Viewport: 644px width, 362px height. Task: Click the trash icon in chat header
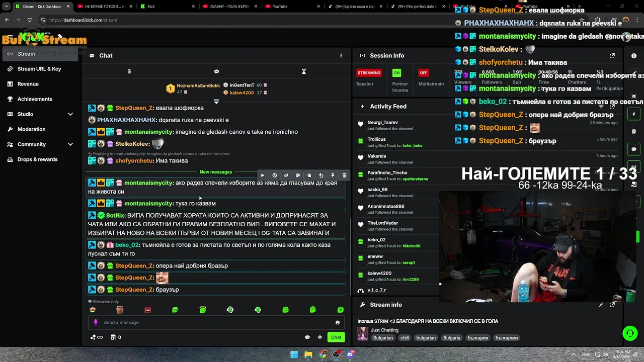pos(129,71)
